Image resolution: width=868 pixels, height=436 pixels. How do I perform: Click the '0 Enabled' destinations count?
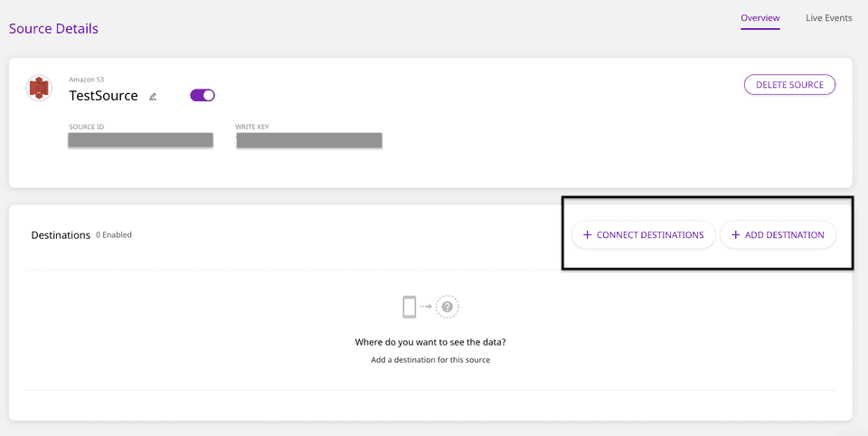(114, 235)
